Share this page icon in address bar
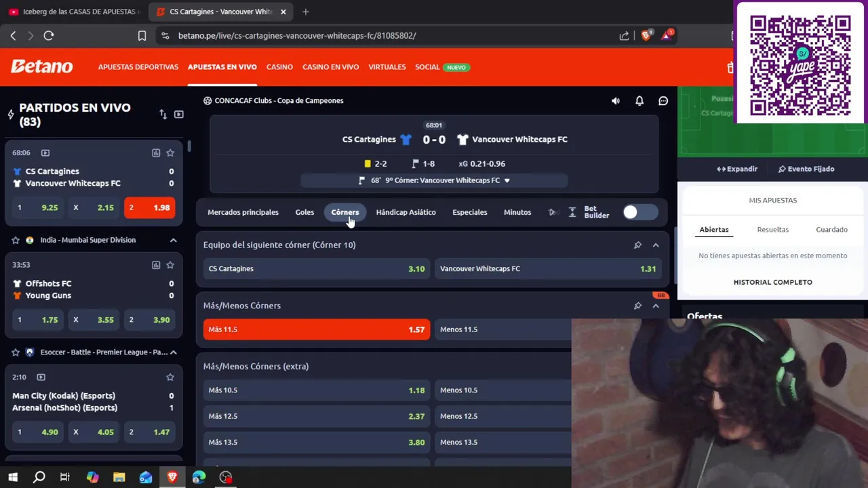Image resolution: width=868 pixels, height=488 pixels. [x=624, y=36]
